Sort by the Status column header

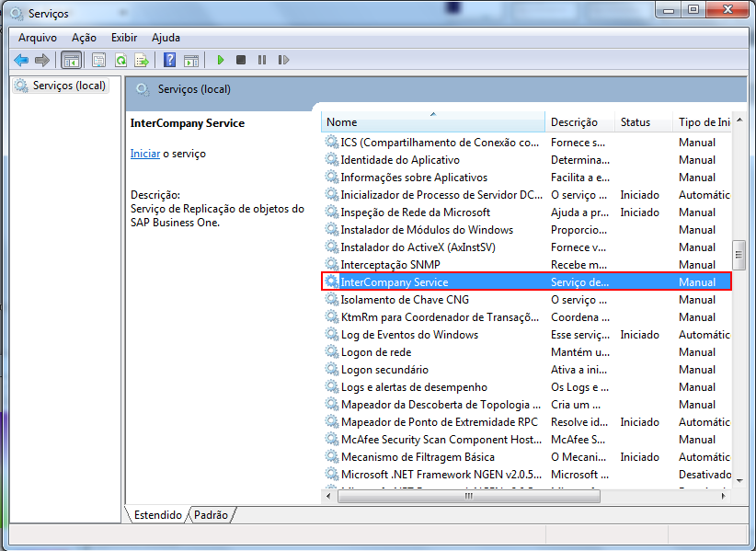pos(644,122)
